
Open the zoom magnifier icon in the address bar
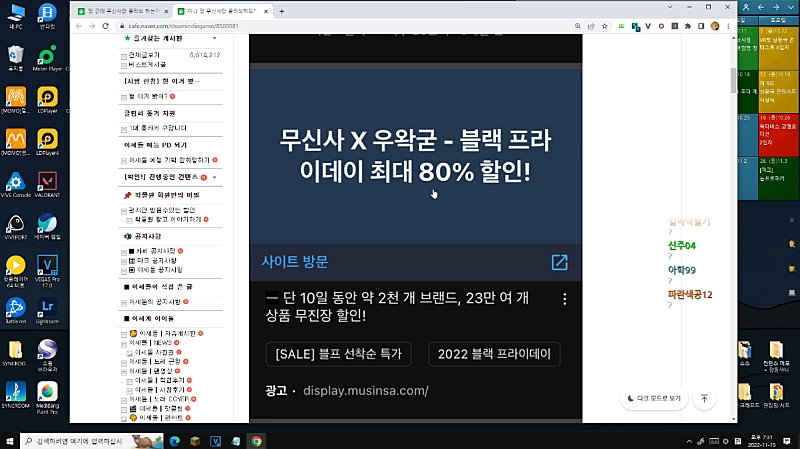[x=578, y=26]
